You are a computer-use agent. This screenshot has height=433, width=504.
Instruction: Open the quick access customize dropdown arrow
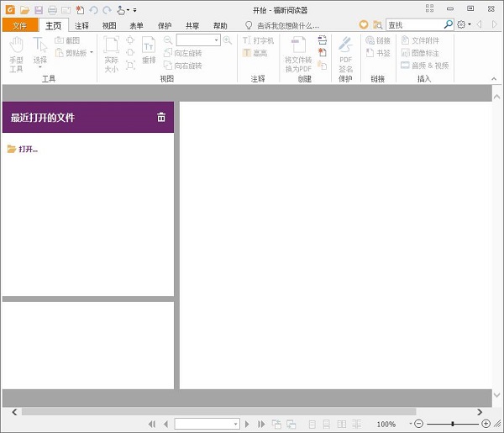pyautogui.click(x=134, y=10)
